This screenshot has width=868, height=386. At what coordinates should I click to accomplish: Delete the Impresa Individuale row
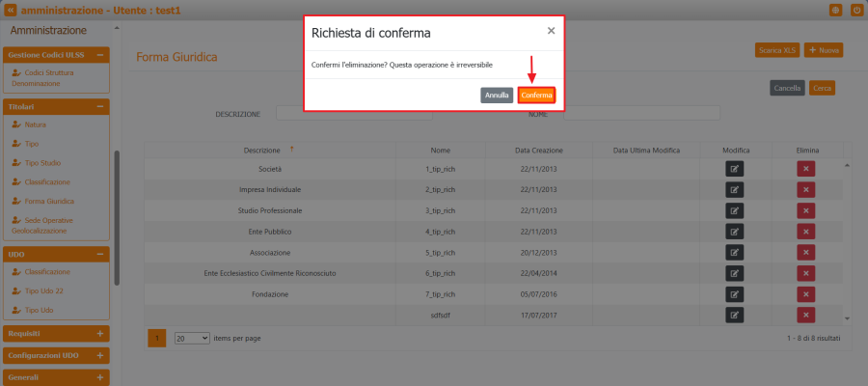[x=806, y=190]
